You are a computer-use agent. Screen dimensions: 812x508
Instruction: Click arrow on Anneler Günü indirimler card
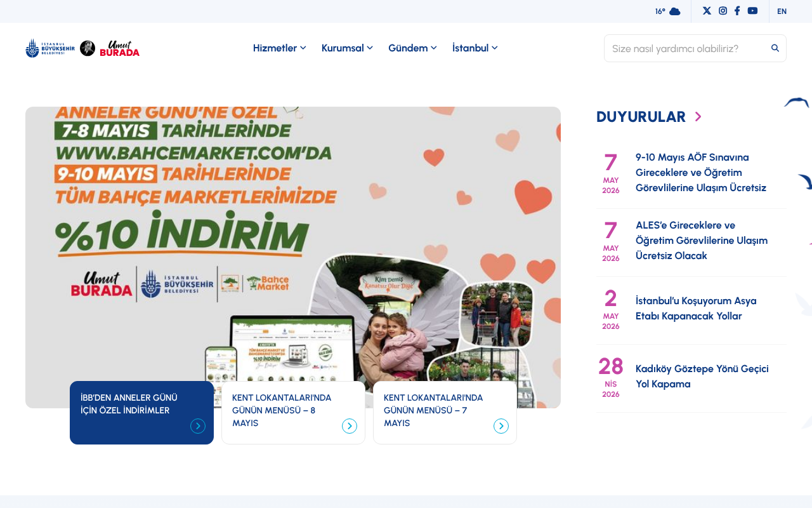click(x=198, y=426)
